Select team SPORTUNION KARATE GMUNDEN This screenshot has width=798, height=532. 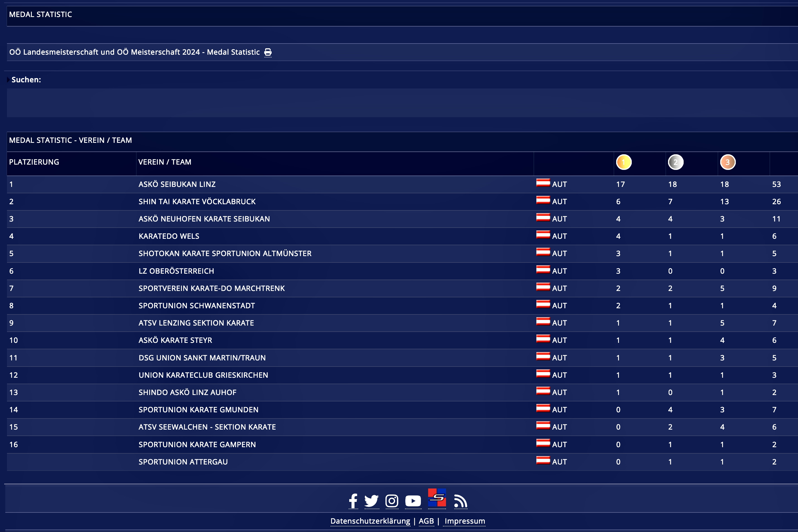pyautogui.click(x=198, y=410)
